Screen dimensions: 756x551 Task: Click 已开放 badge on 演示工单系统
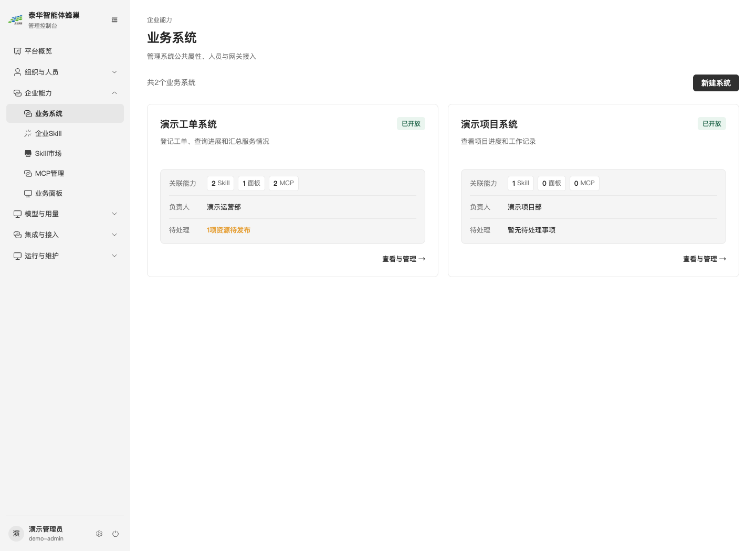411,124
